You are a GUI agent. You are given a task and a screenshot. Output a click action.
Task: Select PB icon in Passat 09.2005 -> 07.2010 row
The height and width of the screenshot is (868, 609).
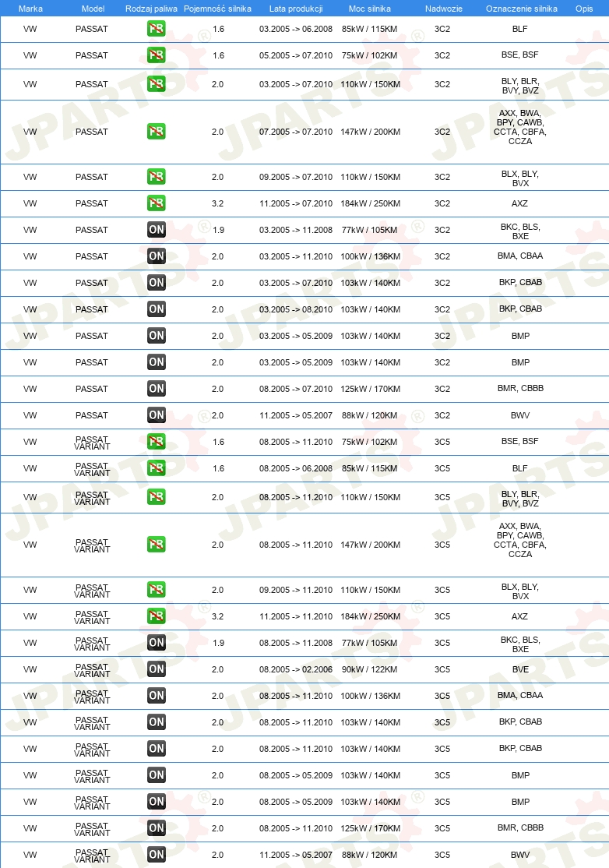coord(157,177)
